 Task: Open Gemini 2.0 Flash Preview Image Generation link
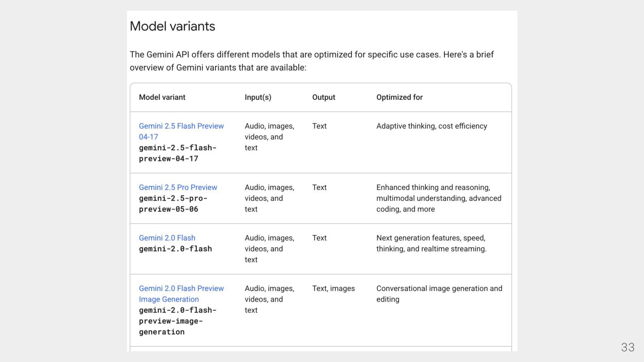tap(181, 289)
